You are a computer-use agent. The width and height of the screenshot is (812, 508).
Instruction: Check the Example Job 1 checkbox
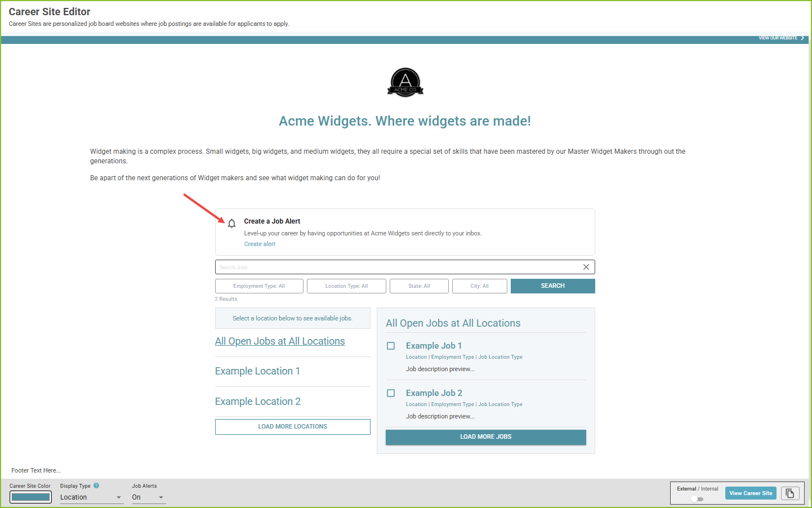tap(391, 346)
